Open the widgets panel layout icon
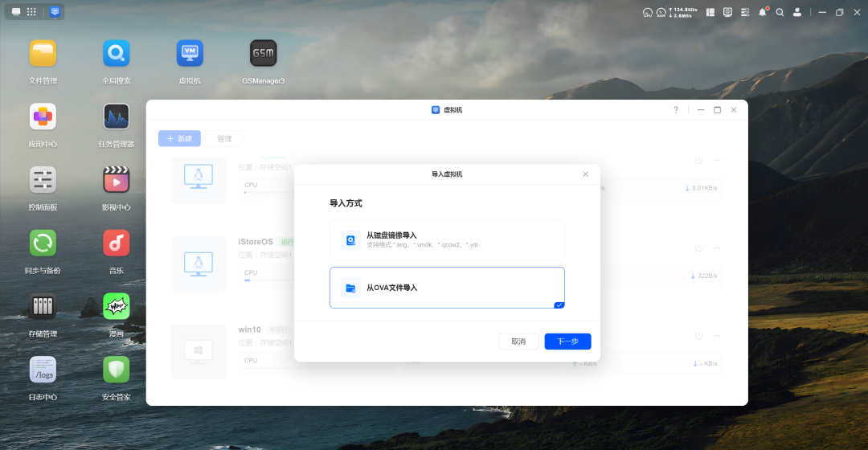This screenshot has height=450, width=868. [710, 12]
